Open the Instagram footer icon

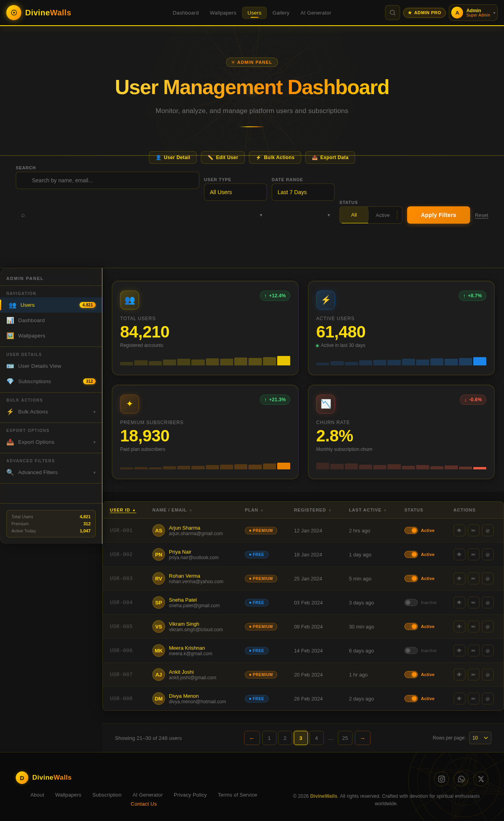click(441, 779)
